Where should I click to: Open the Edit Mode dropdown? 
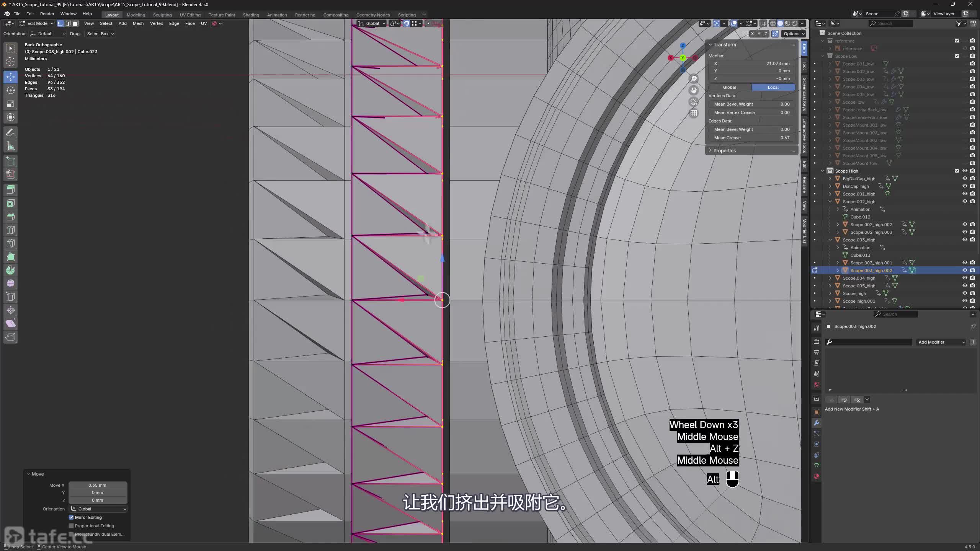pos(37,23)
